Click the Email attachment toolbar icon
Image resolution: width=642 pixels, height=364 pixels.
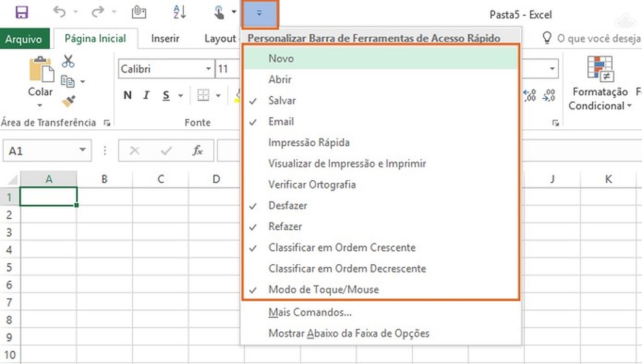138,12
